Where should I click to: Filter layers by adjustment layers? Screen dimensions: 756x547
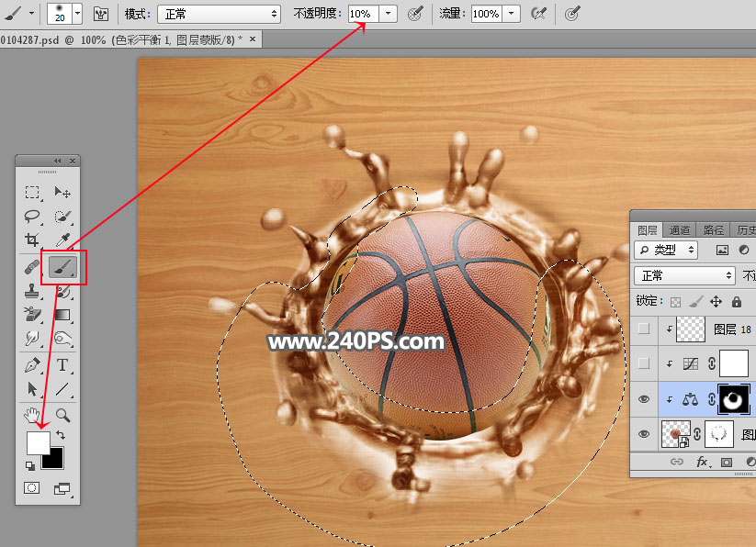tap(744, 250)
